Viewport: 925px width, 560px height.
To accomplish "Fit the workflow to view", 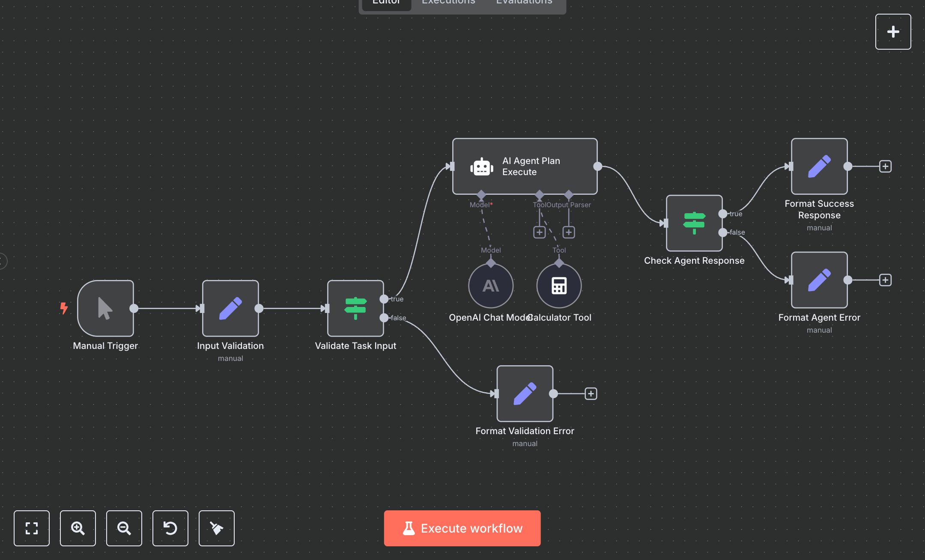I will 31,528.
